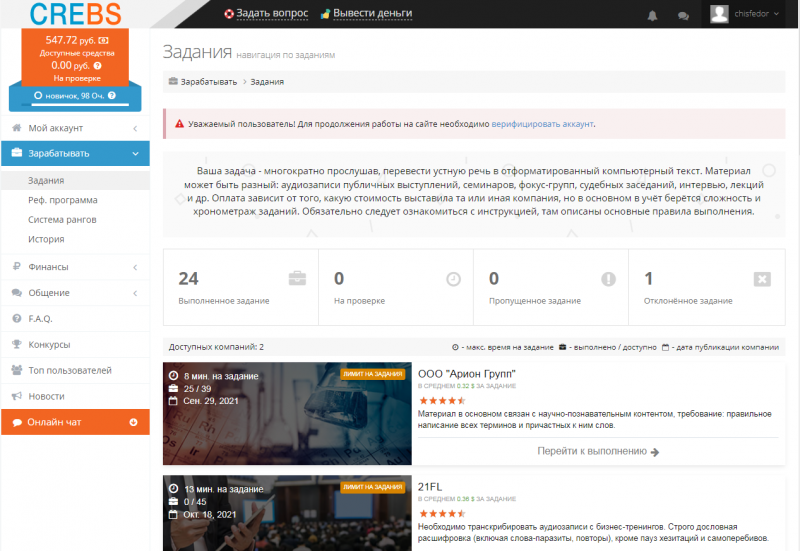The image size is (800, 551).
Task: Click the CREBS logo
Action: pyautogui.click(x=76, y=14)
